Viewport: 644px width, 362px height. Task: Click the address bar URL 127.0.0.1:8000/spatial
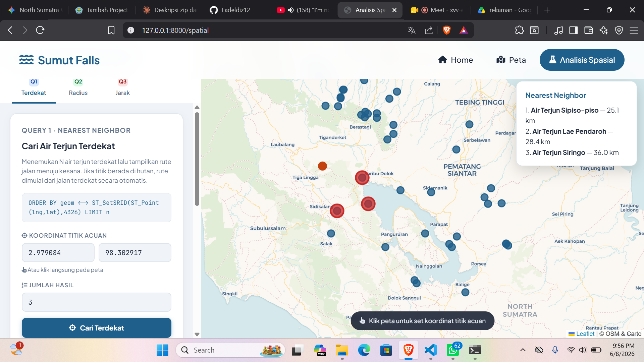[x=175, y=31]
